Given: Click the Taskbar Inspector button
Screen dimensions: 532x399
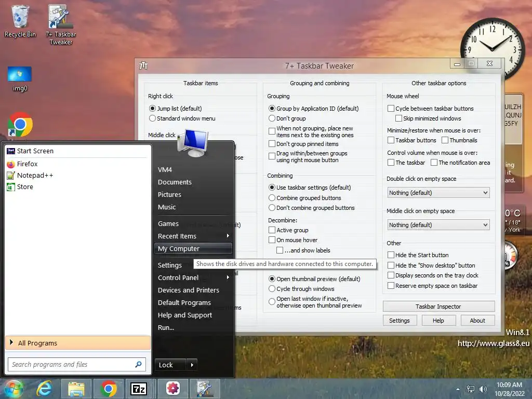Looking at the screenshot, I should tap(438, 307).
